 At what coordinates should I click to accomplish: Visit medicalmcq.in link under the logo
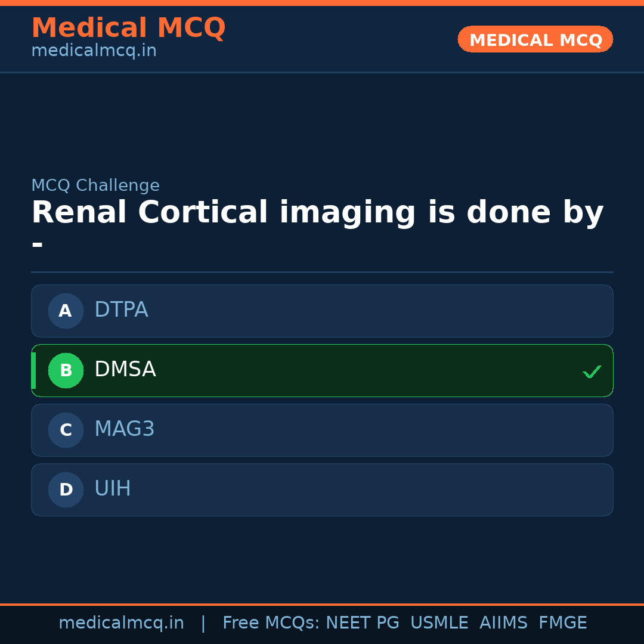[x=93, y=50]
